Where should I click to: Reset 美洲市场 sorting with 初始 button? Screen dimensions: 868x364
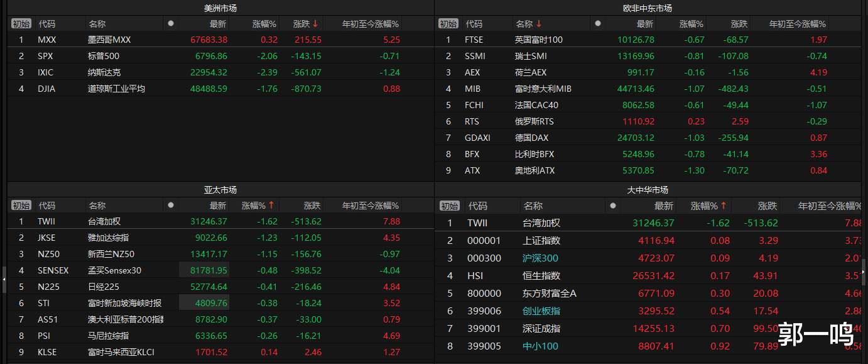tap(21, 24)
